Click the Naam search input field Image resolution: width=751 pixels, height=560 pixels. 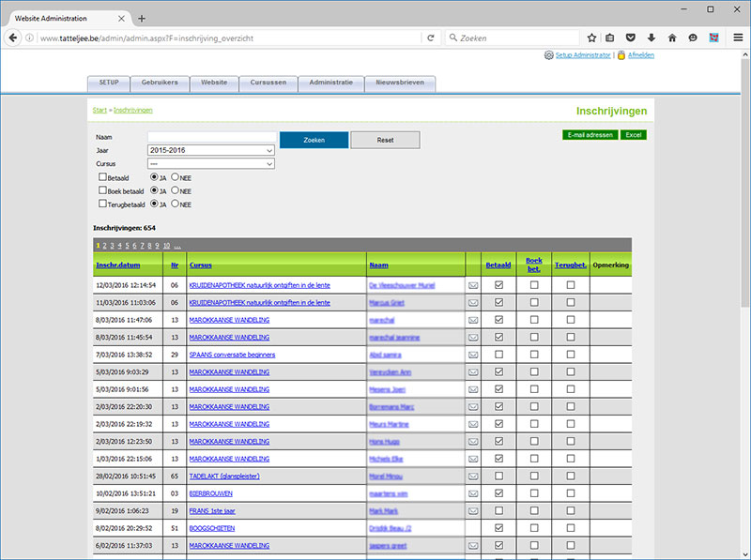(212, 137)
